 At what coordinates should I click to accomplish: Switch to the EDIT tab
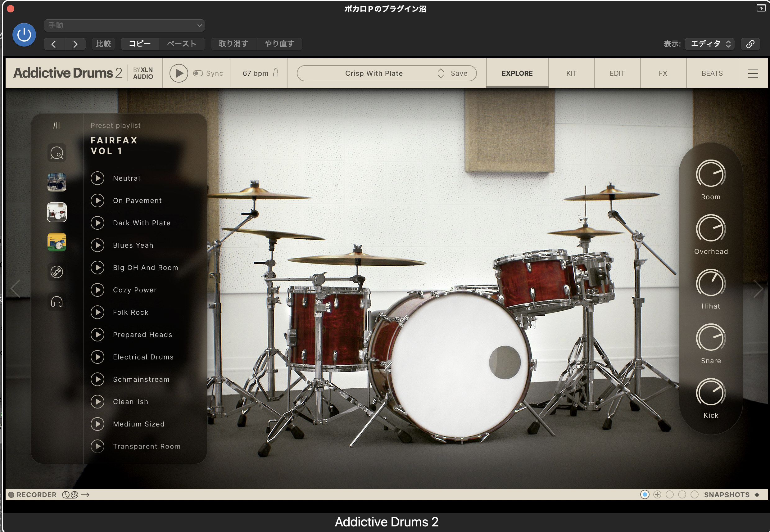pyautogui.click(x=617, y=73)
